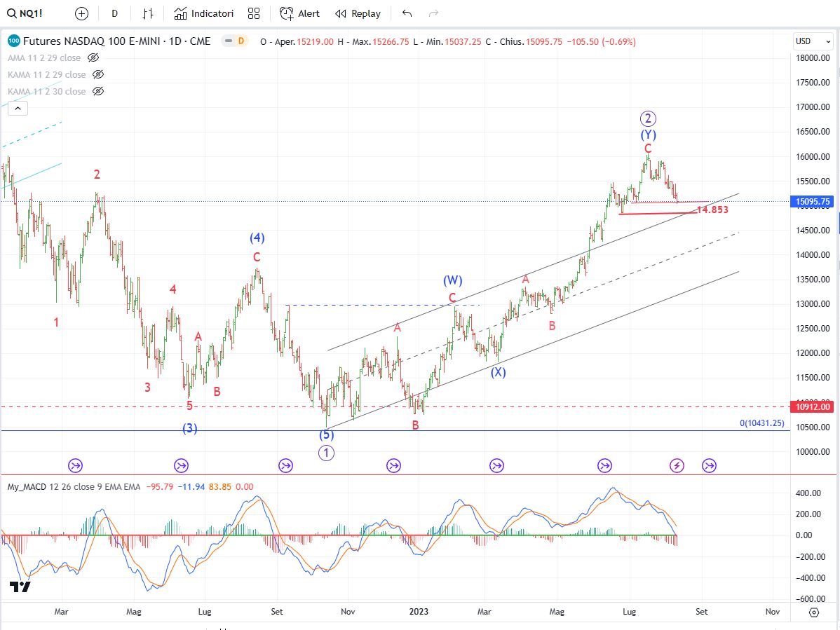The height and width of the screenshot is (630, 840).
Task: Click the 10000.00 price scale value
Action: coord(813,452)
